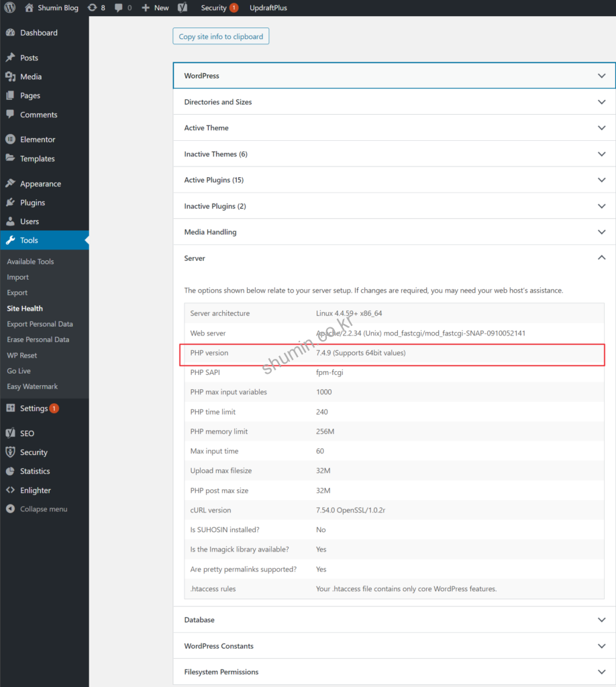Click the comments bubble icon in admin bar
616x687 pixels.
pyautogui.click(x=119, y=8)
